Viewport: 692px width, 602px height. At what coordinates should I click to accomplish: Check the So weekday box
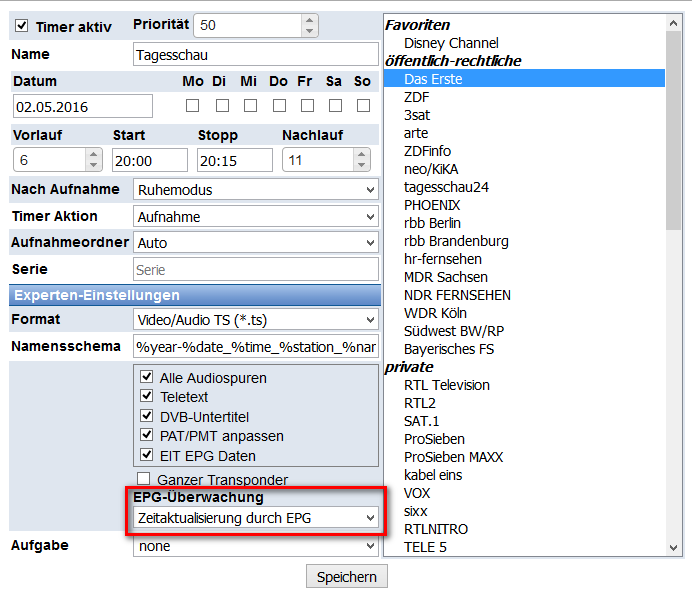363,105
